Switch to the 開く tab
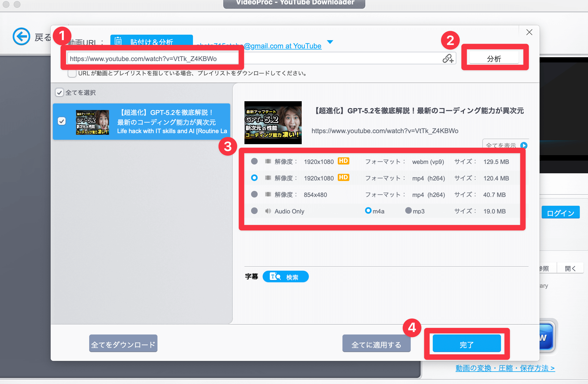The height and width of the screenshot is (384, 588). [570, 268]
